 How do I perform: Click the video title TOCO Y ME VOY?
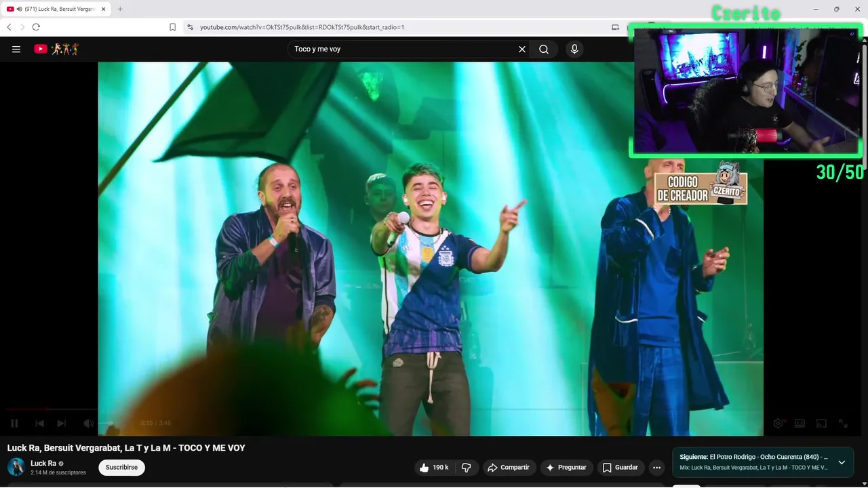(x=126, y=448)
